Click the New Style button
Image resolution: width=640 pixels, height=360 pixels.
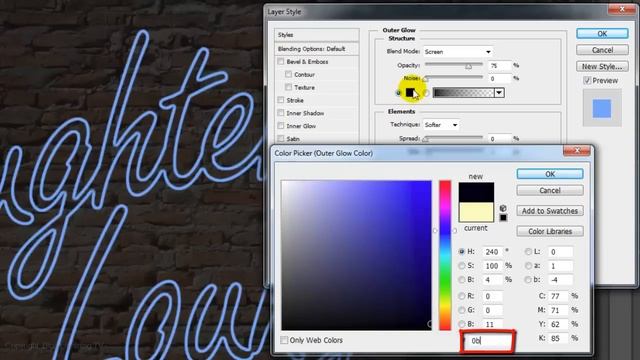602,66
